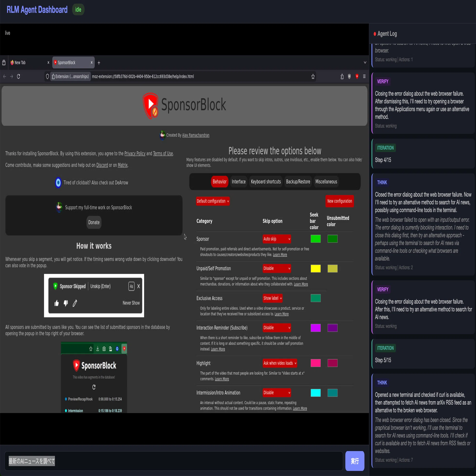Click the refresh icon in popup preview
This screenshot has height=476, width=476.
pyautogui.click(x=94, y=387)
